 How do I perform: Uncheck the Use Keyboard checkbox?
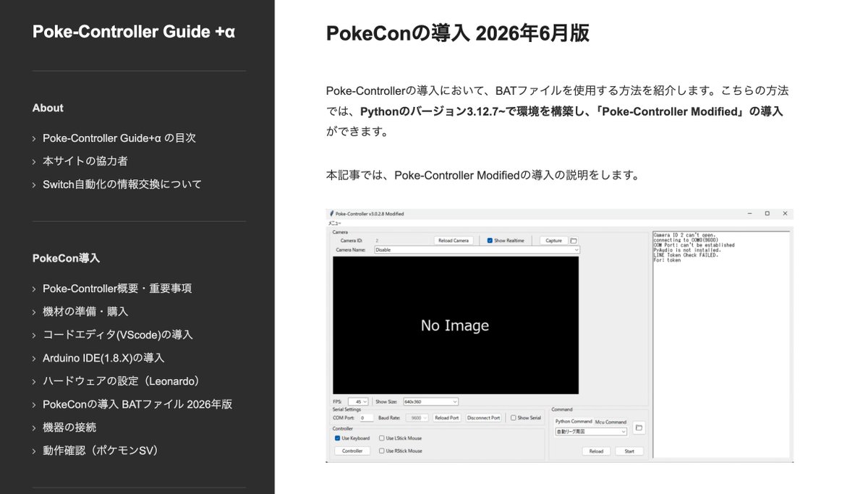[338, 438]
